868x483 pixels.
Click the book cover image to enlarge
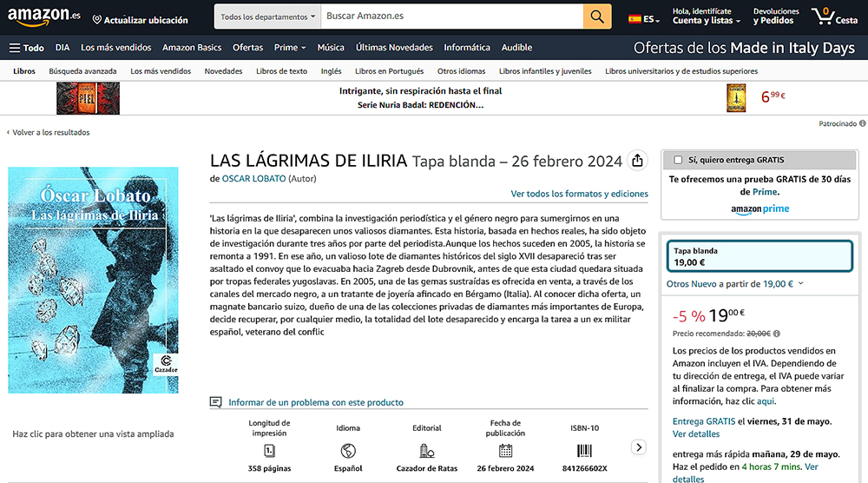coord(93,281)
